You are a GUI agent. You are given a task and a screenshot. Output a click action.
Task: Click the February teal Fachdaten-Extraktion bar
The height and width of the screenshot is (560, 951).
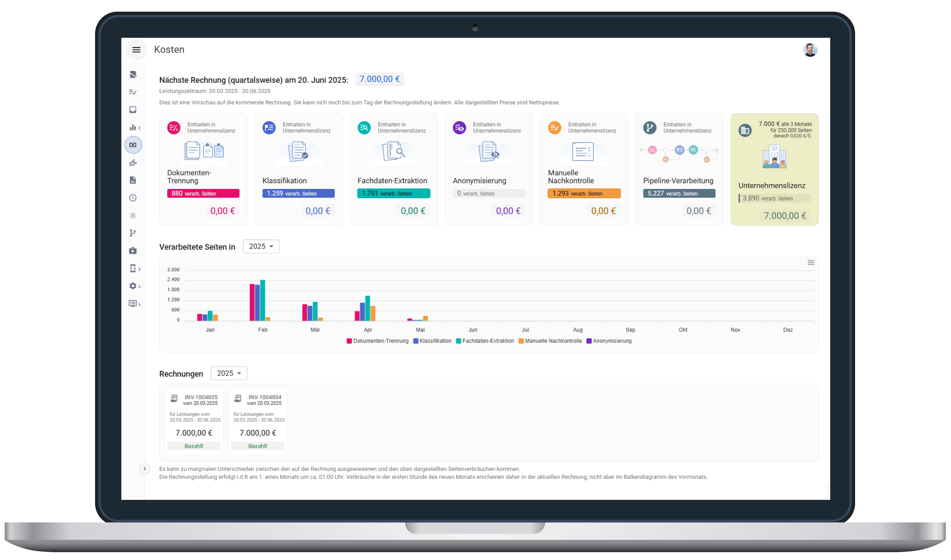click(263, 300)
